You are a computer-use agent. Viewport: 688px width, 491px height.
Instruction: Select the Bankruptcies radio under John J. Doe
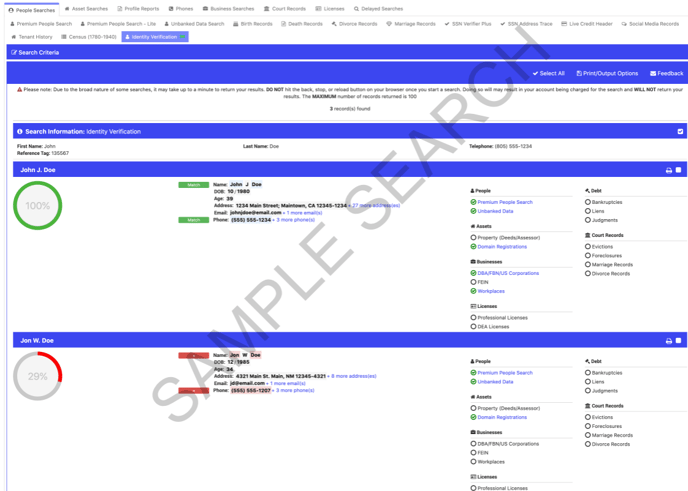point(588,202)
